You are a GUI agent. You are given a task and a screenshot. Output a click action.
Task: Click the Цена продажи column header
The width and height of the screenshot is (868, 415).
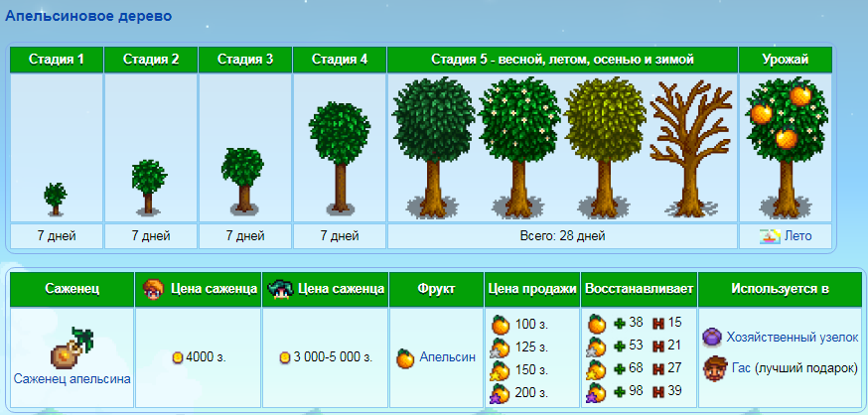532,289
